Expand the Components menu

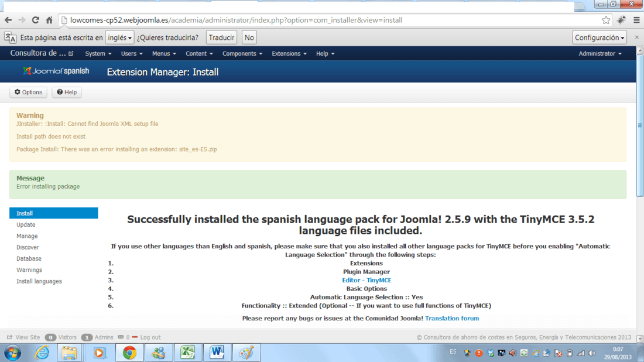(x=242, y=53)
